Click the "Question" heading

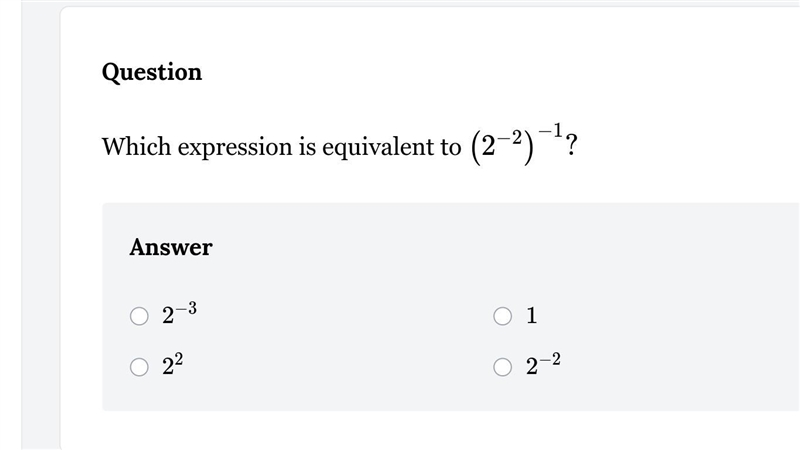point(152,72)
